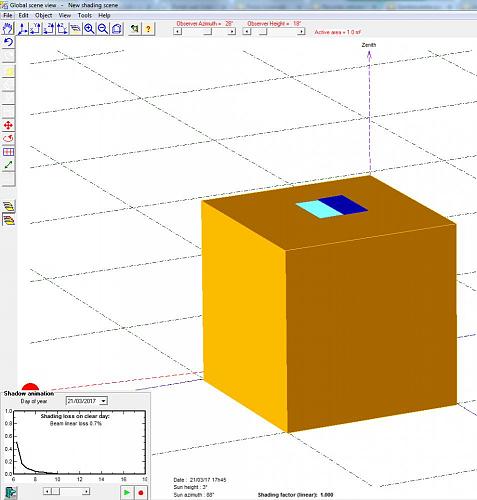
Task: Click right arrow of shadow time scrollbar
Action: click(86, 491)
